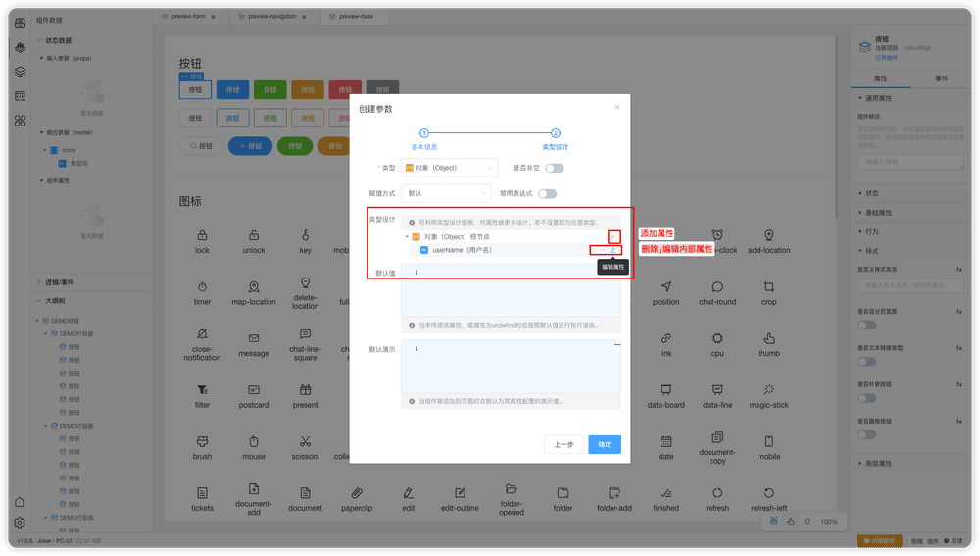Toggle the 是否百分百宽度 switch
Image resolution: width=980 pixels, height=556 pixels.
click(x=867, y=325)
